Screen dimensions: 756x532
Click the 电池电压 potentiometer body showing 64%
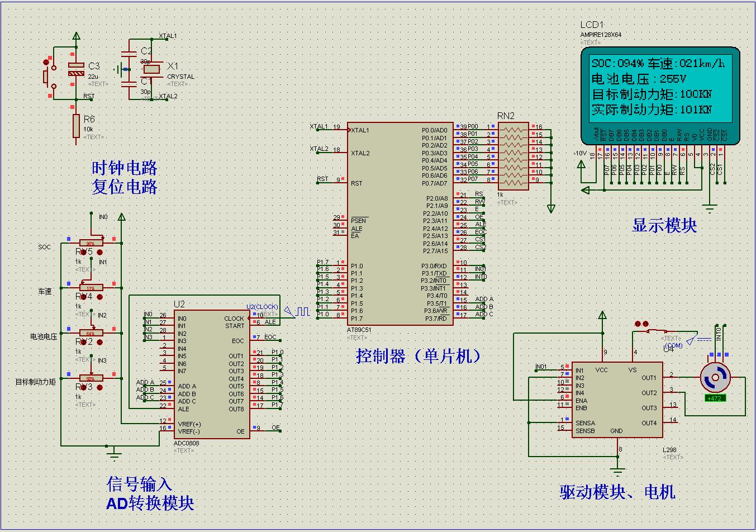(x=91, y=333)
